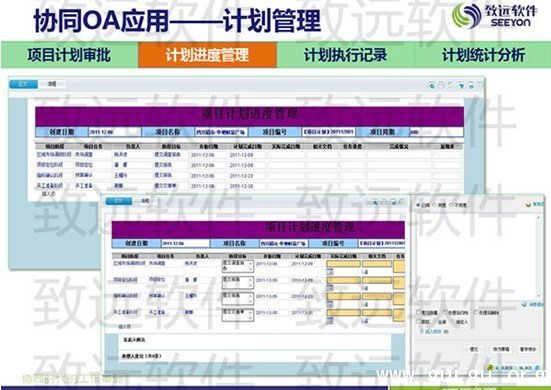Screen dimensions: 551x390
Task: Click magnifier icon in lower form window toolbar
Action: pyautogui.click(x=375, y=202)
